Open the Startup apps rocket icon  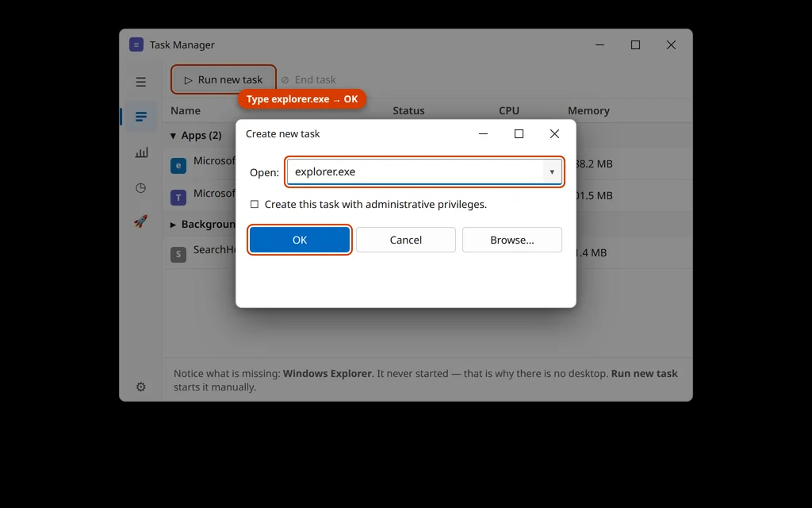pos(141,221)
